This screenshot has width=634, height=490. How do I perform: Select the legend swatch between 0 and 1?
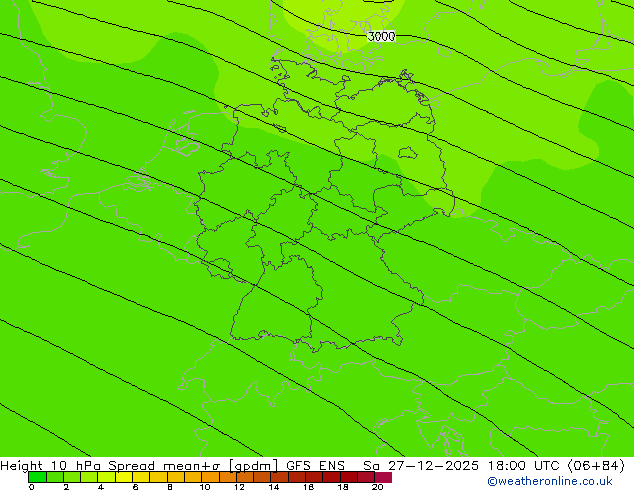click(37, 477)
